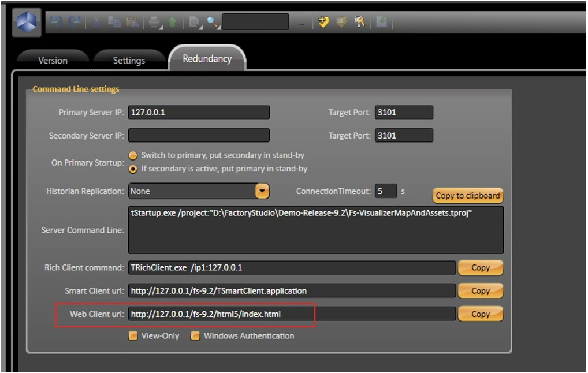This screenshot has width=588, height=373.
Task: Open the Print toolbar icon
Action: pyautogui.click(x=155, y=23)
